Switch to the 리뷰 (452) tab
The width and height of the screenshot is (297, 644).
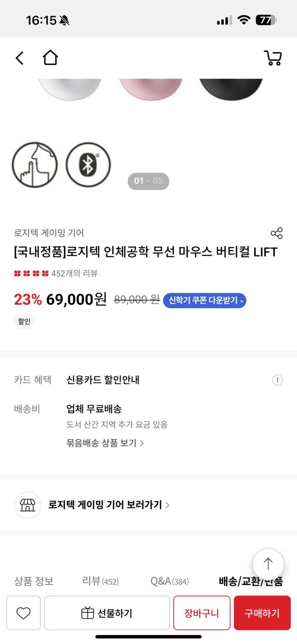tap(100, 581)
